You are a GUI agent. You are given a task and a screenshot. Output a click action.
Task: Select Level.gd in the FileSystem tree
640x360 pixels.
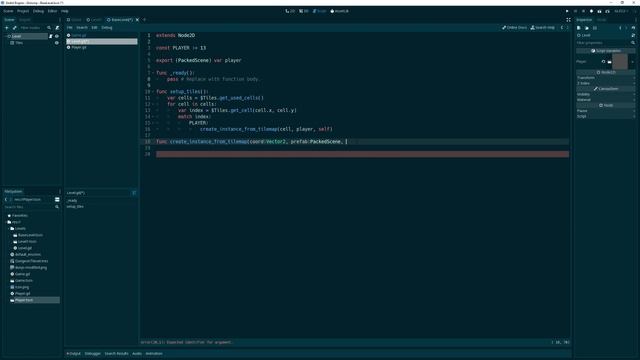point(24,248)
